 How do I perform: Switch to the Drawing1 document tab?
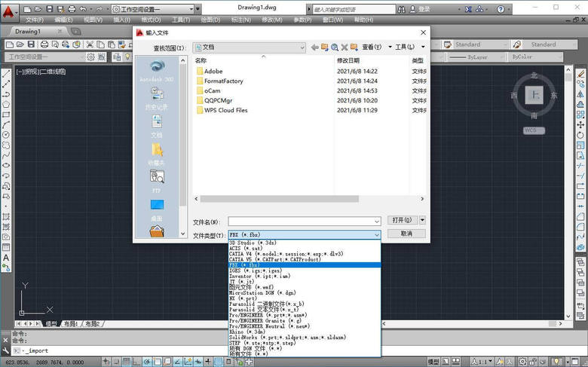point(29,32)
